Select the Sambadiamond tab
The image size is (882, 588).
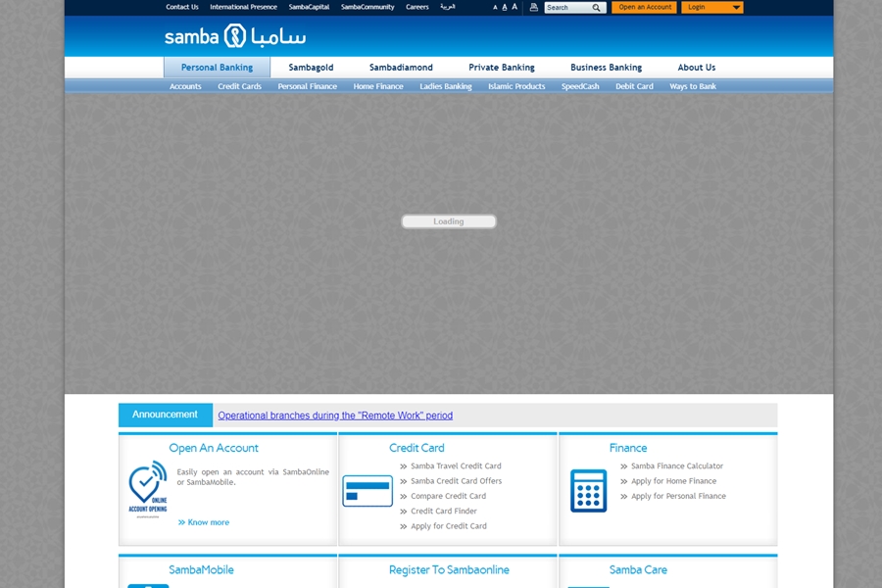[401, 68]
